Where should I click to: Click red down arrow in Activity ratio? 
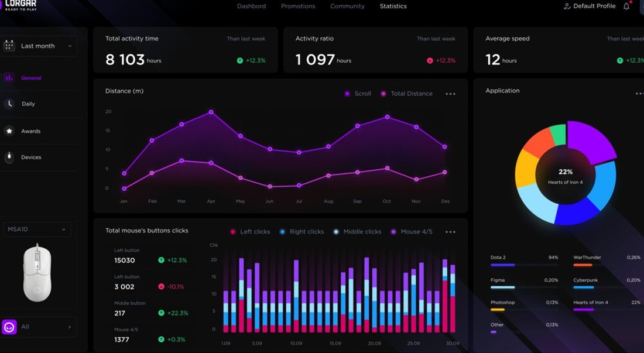(x=430, y=60)
